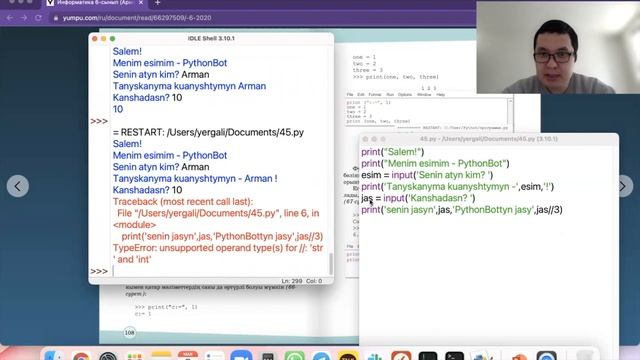Click 'Tanyskanyma kuanyshtymyn - Arman !' output

(195, 178)
